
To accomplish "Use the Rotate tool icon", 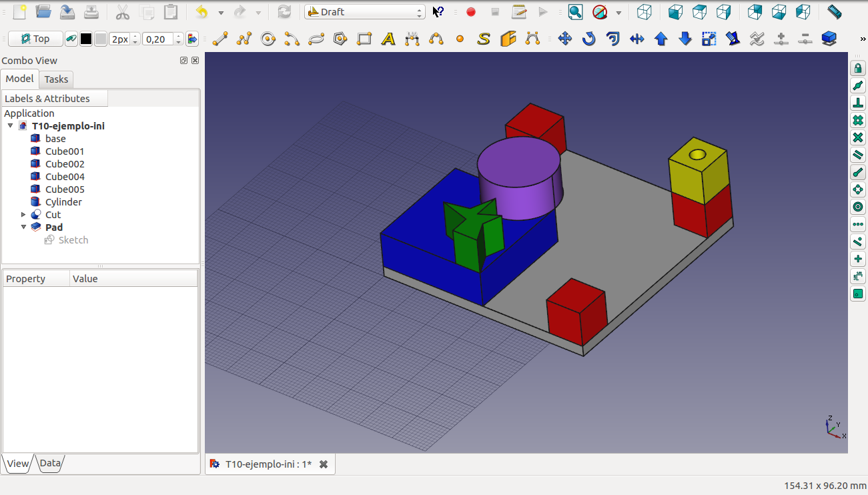I will (x=588, y=39).
